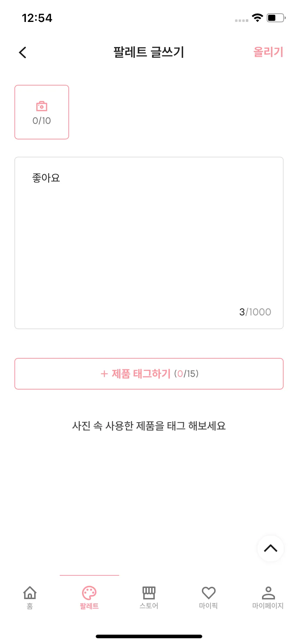Submit the post with 올리기
Screen dimensions: 298x644
(268, 52)
